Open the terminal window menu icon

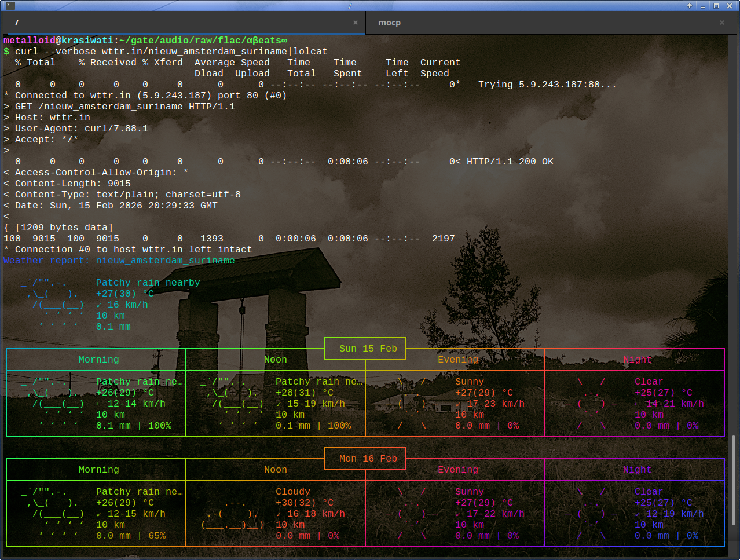[x=10, y=5]
